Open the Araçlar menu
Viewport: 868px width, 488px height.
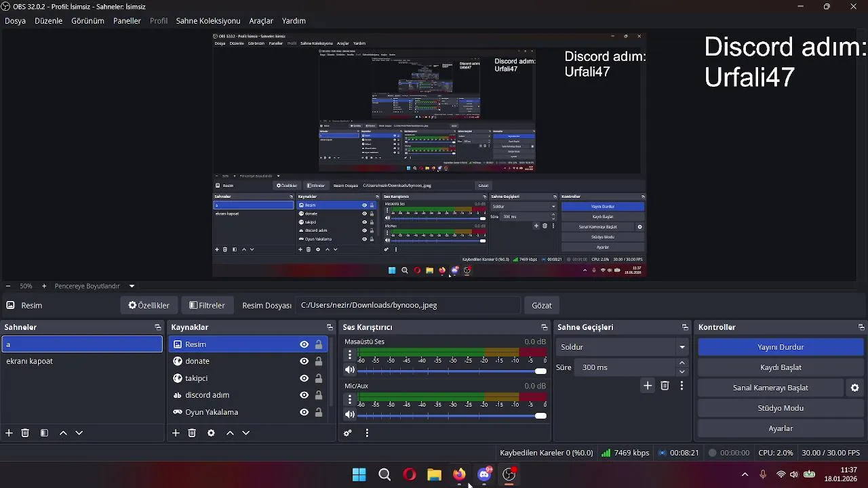coord(261,21)
